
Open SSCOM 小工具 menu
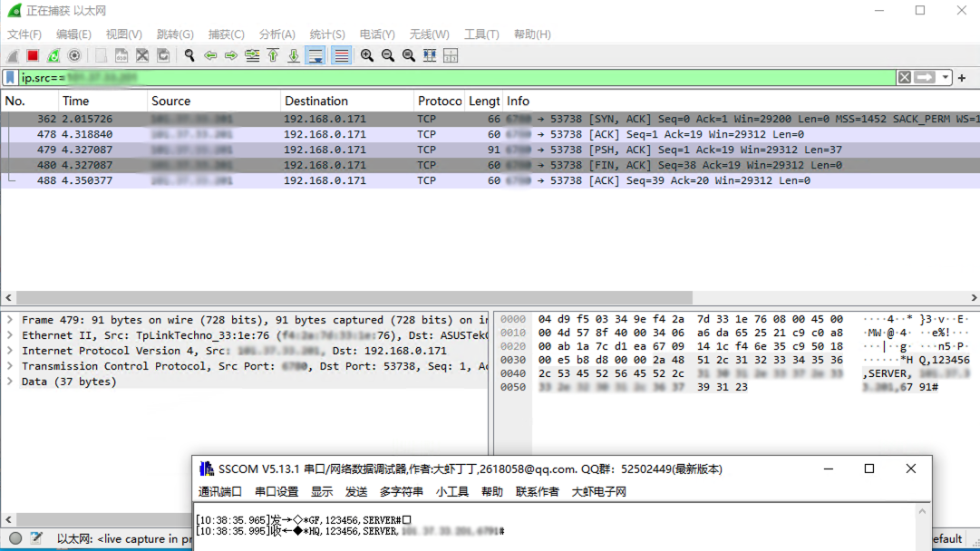tap(452, 492)
